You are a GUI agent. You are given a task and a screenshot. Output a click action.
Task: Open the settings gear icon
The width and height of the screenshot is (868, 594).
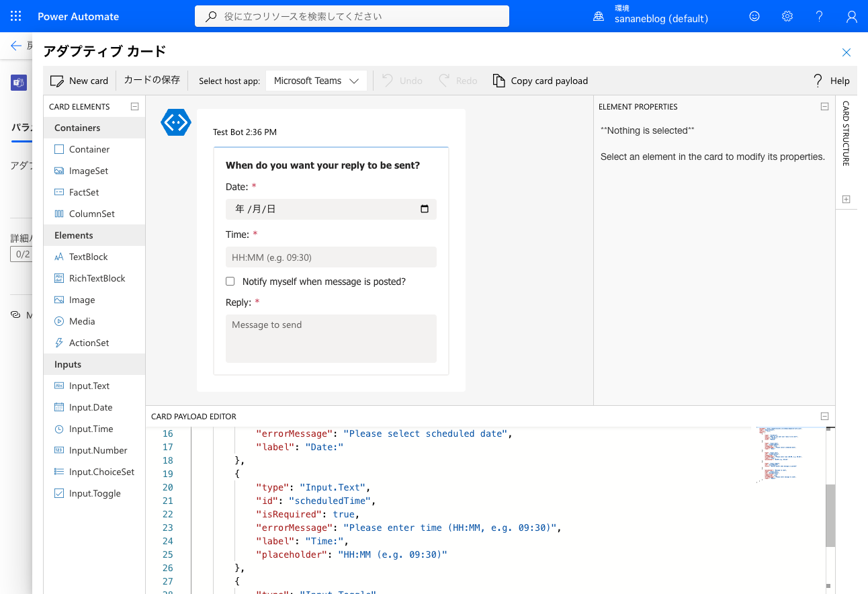(787, 16)
